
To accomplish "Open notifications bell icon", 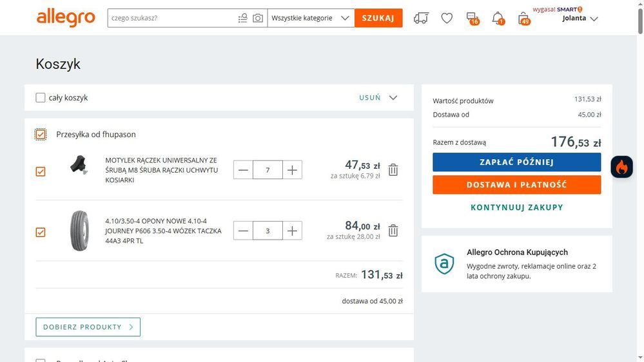I will coord(498,18).
